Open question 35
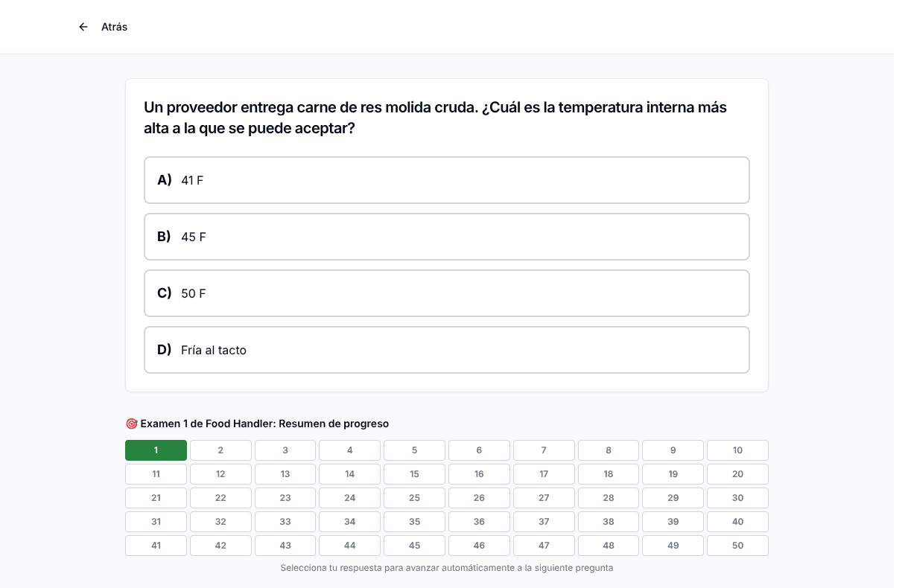 click(414, 522)
